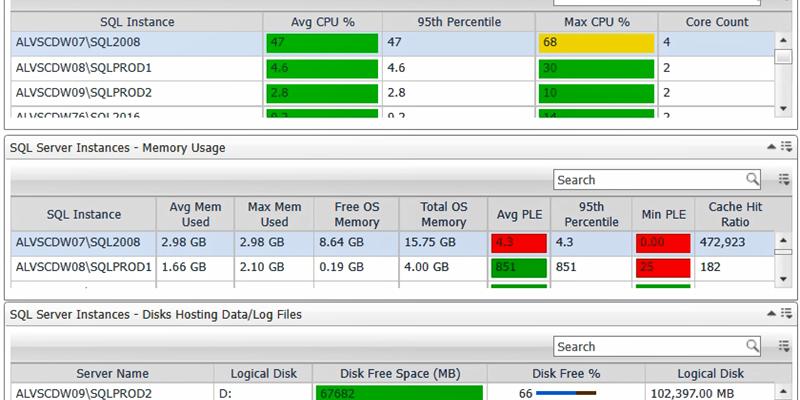The image size is (800, 400).
Task: Click the Disks panel search magnifier icon
Action: (753, 346)
